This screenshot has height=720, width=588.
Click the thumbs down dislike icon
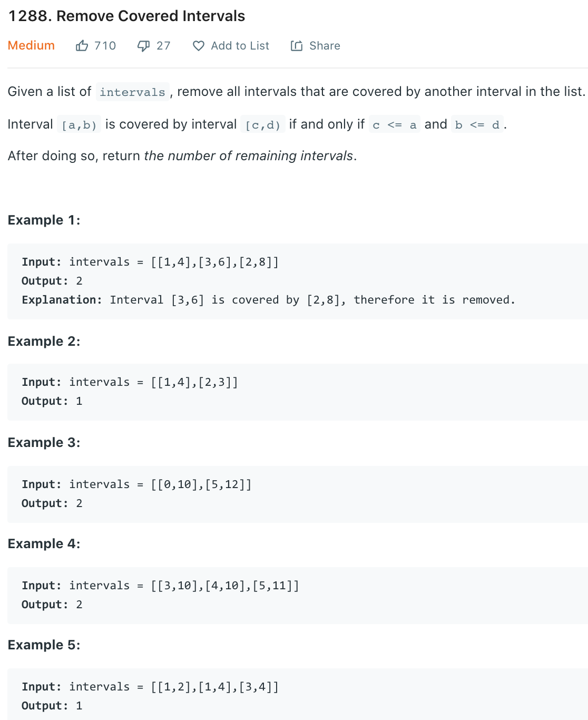tap(143, 45)
